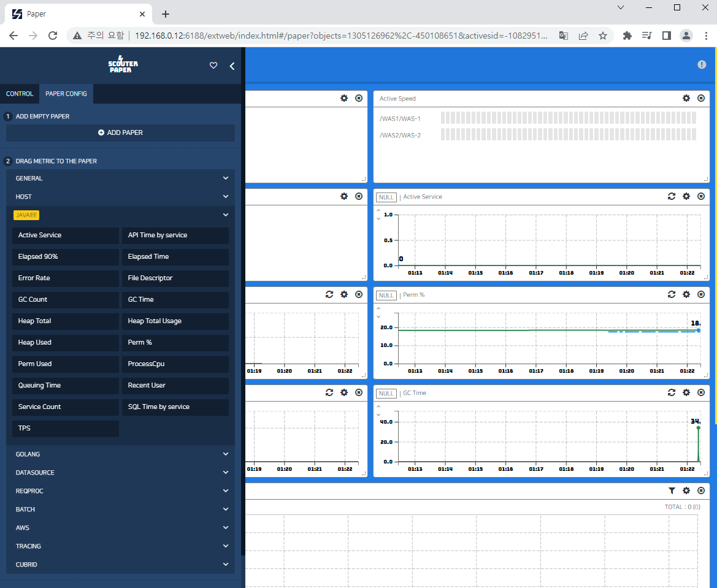Open settings gear on Perm % panel
The image size is (717, 588).
pos(686,294)
